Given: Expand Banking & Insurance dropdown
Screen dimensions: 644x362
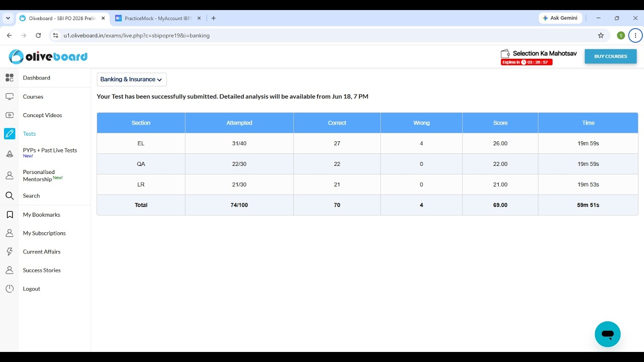Looking at the screenshot, I should [x=131, y=79].
